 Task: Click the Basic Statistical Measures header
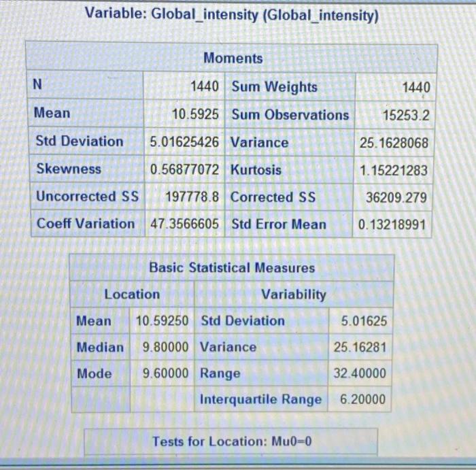(232, 268)
